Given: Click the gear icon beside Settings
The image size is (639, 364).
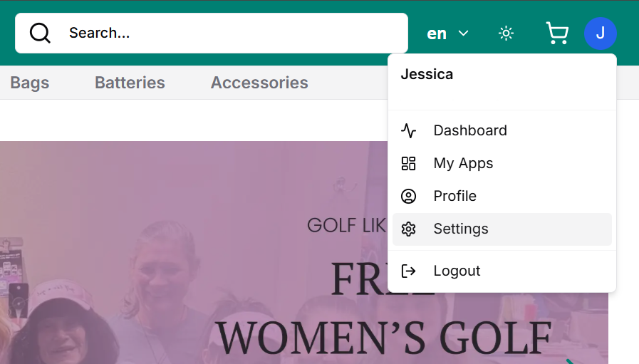Looking at the screenshot, I should coord(408,229).
